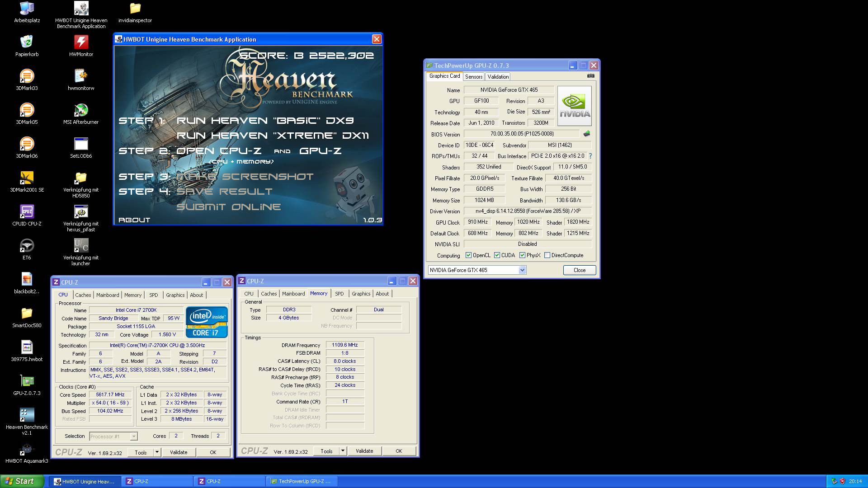Open the invidiainspector folder

[135, 12]
